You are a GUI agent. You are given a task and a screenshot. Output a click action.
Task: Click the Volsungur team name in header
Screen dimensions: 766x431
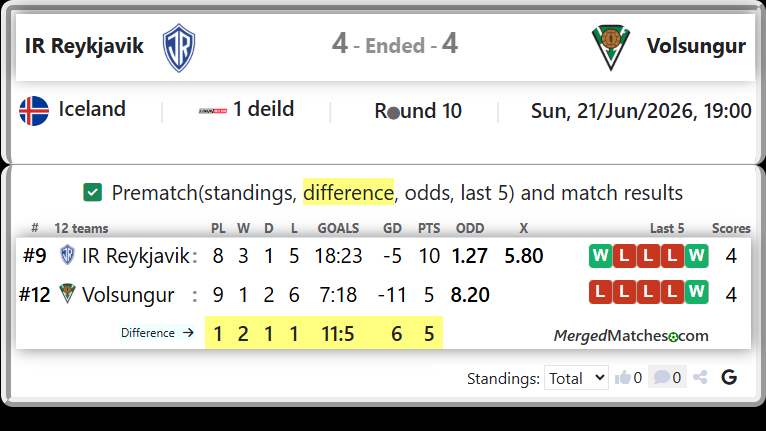point(696,46)
